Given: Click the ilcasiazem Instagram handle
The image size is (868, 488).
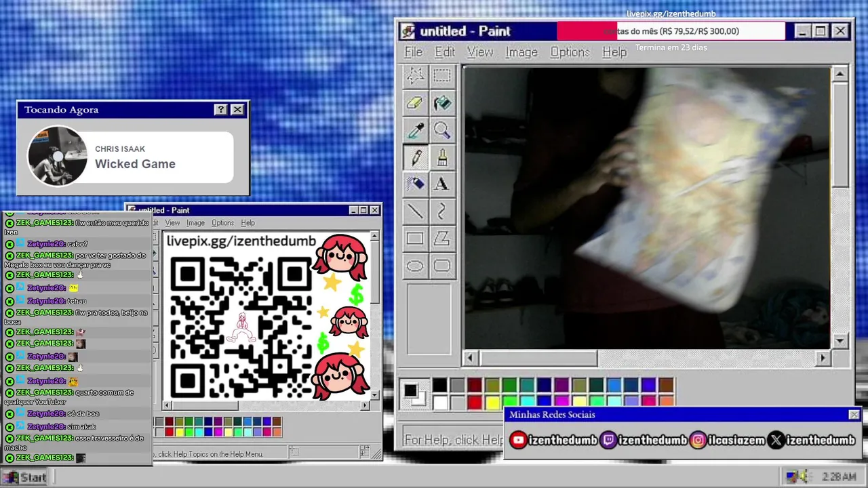Looking at the screenshot, I should tap(736, 441).
